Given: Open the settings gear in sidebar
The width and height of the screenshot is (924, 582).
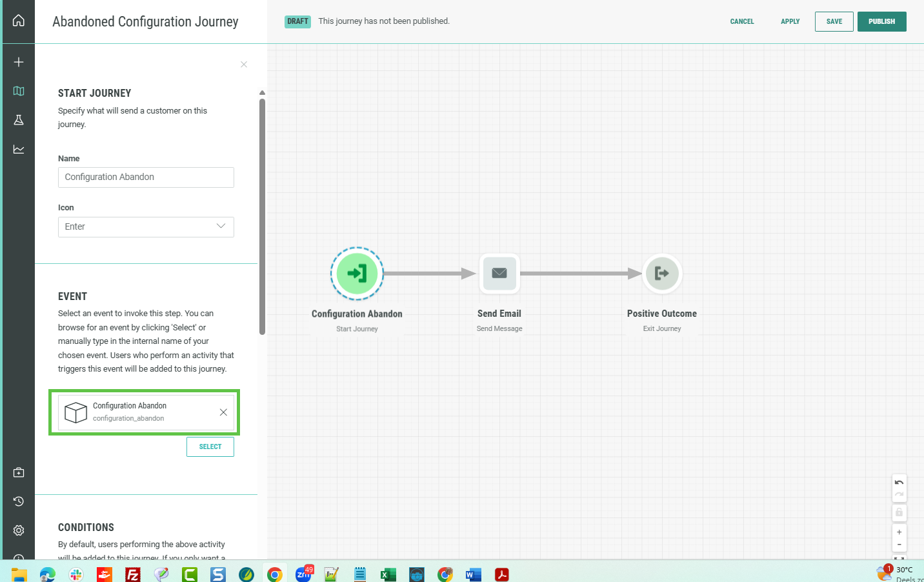Looking at the screenshot, I should [x=19, y=530].
